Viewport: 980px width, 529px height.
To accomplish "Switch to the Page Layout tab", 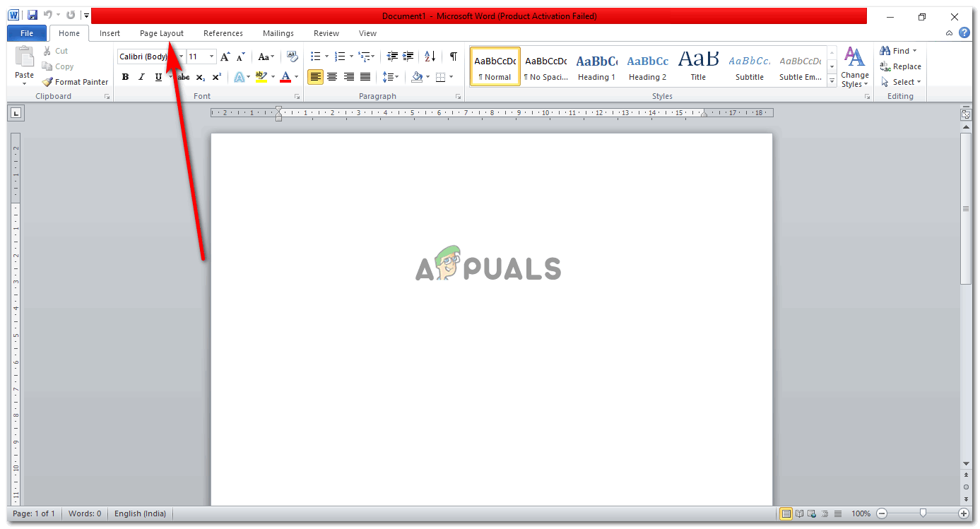I will point(162,33).
